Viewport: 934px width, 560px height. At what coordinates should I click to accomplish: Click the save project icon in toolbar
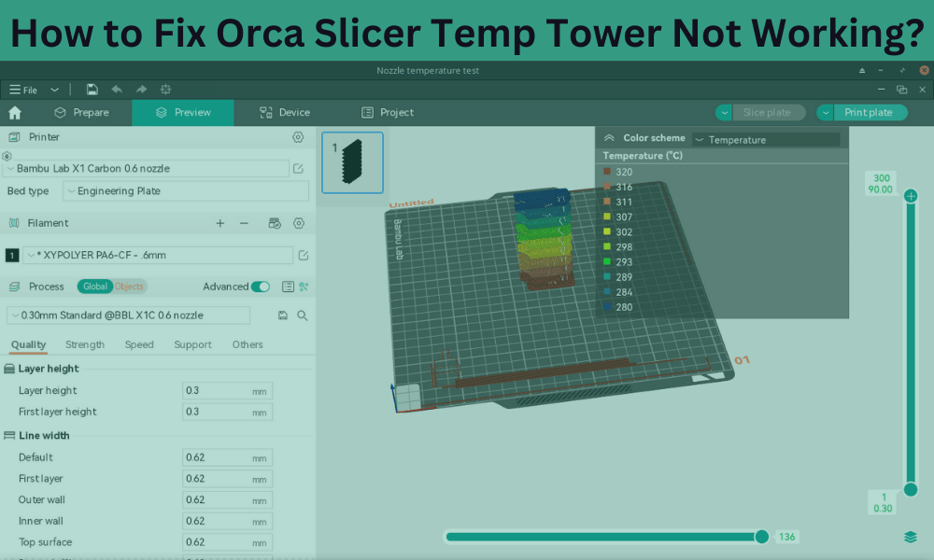(x=92, y=90)
